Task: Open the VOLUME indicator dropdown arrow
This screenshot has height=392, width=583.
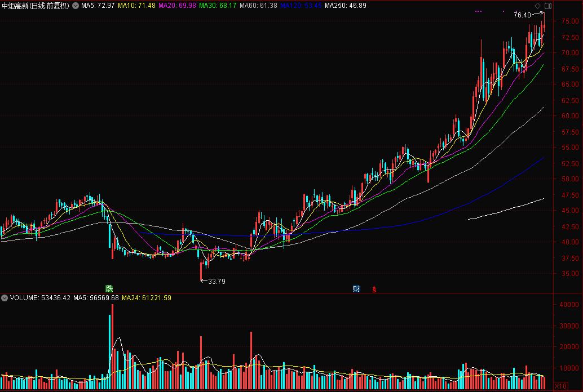Action: pyautogui.click(x=5, y=297)
